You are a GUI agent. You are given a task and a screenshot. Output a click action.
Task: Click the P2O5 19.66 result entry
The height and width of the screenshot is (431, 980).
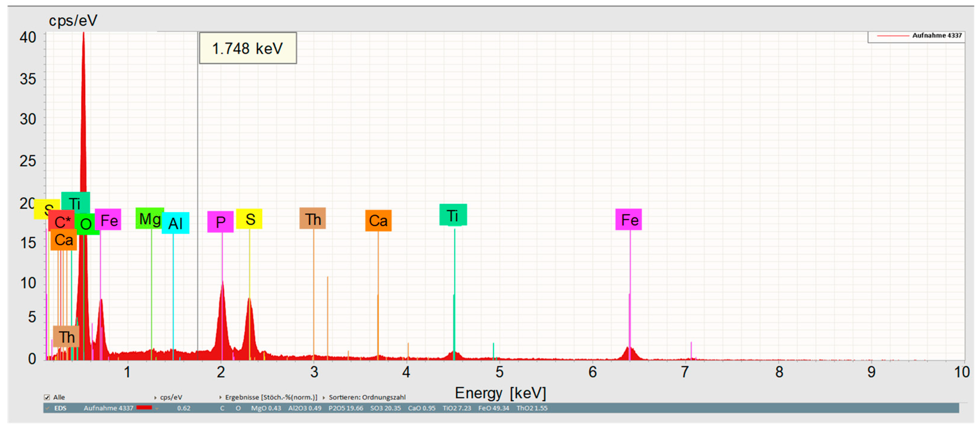(346, 408)
